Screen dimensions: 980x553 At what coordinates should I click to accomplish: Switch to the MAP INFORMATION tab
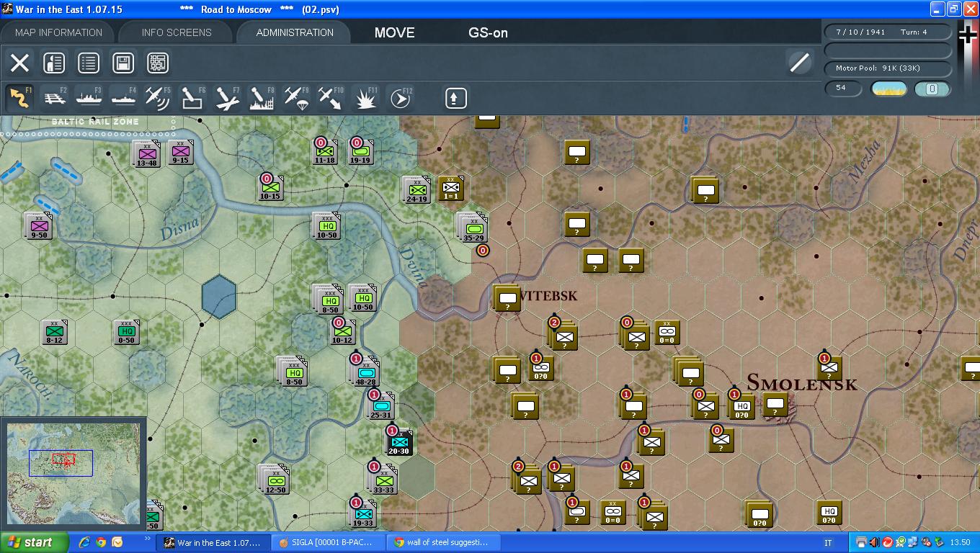58,32
